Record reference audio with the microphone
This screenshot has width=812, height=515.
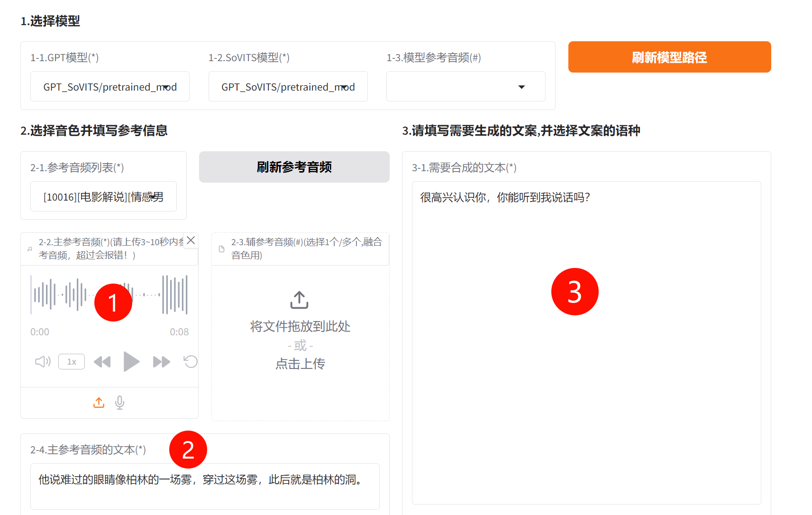pos(119,402)
